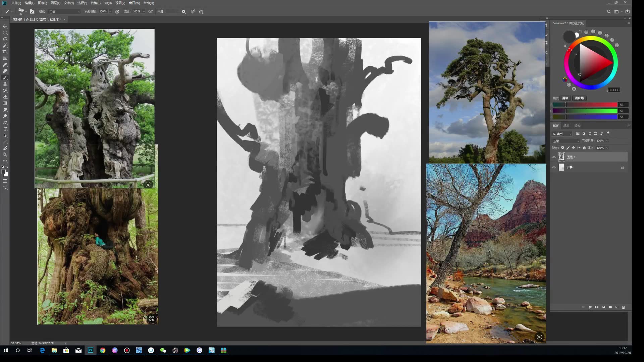Adjust the red R slider
Image resolution: width=644 pixels, height=362 pixels.
(x=585, y=105)
